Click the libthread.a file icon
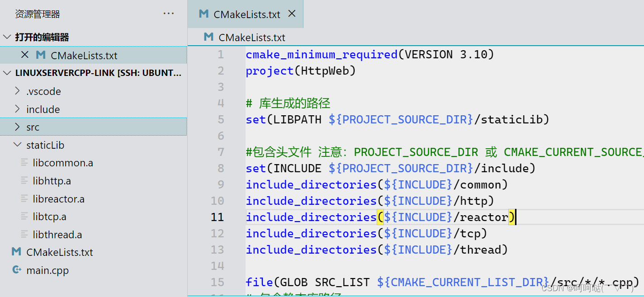This screenshot has width=644, height=297. point(25,234)
